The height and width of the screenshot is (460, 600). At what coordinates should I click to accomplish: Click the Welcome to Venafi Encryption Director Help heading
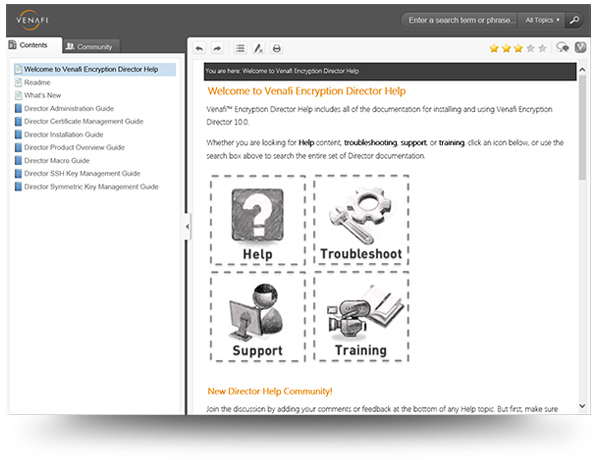[x=307, y=91]
